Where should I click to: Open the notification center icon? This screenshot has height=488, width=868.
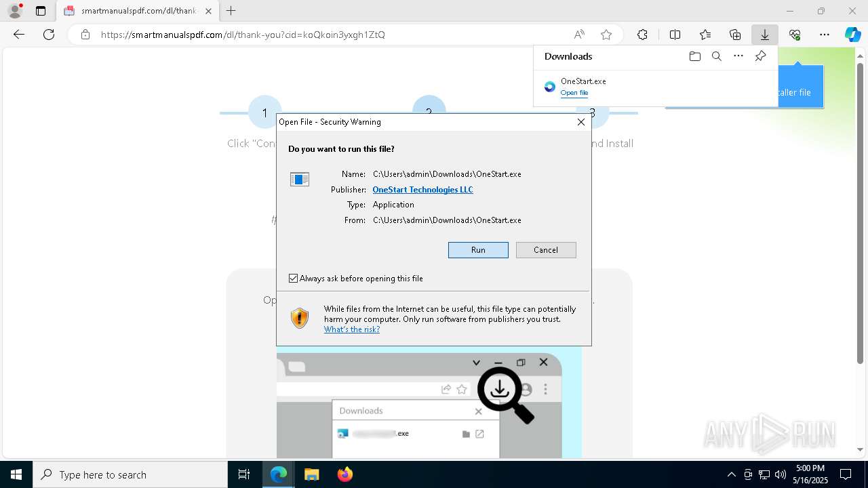846,474
